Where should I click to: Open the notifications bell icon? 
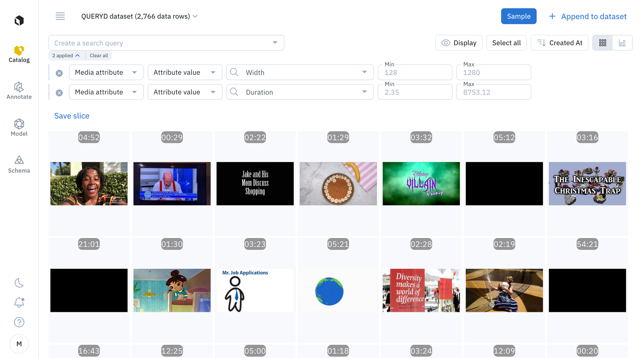click(19, 302)
